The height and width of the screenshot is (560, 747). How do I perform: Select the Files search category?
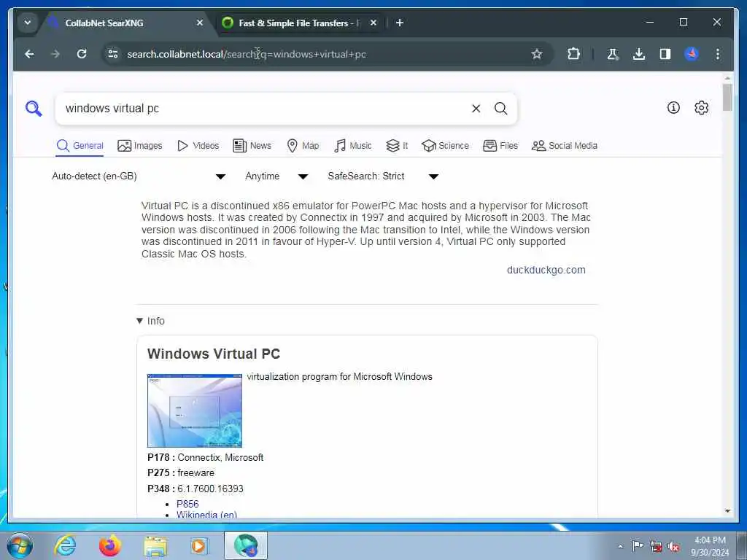[500, 146]
